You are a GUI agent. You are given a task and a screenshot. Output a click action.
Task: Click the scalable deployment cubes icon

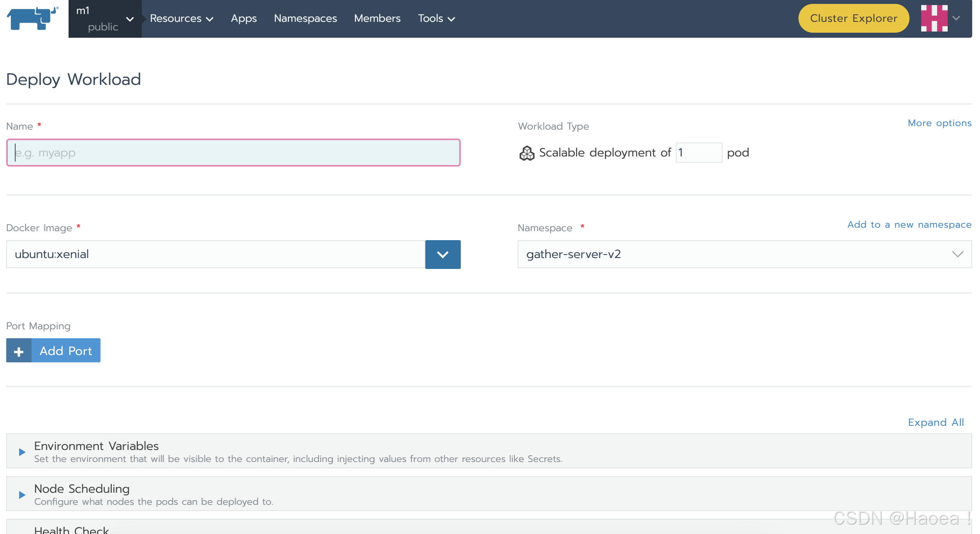tap(527, 153)
